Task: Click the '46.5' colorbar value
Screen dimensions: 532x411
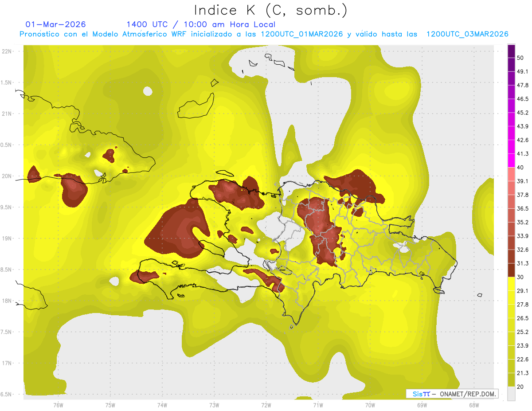Action: (x=523, y=99)
